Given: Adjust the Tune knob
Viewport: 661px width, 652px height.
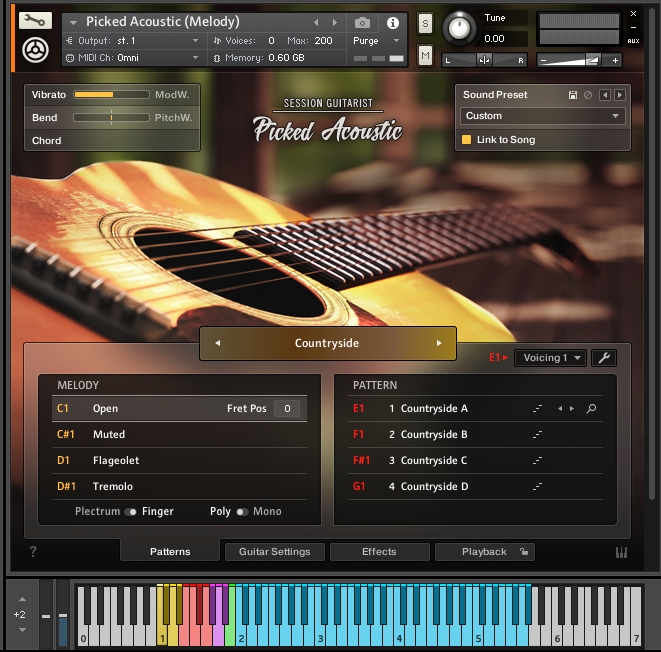Looking at the screenshot, I should pos(459,28).
